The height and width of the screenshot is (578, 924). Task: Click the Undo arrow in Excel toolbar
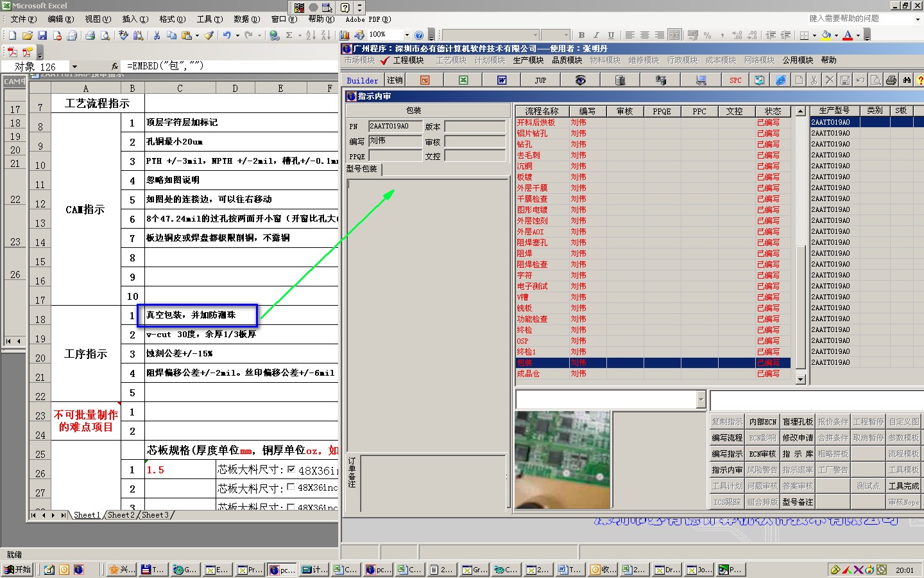click(x=227, y=35)
